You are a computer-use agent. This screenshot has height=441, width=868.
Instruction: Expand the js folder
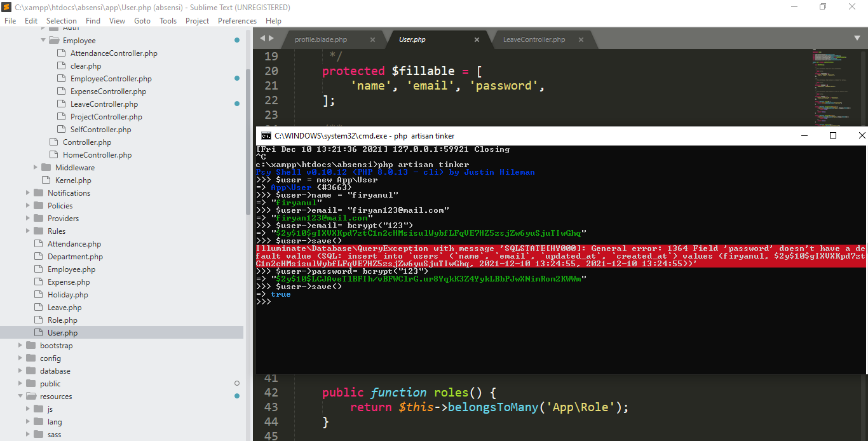coord(29,409)
